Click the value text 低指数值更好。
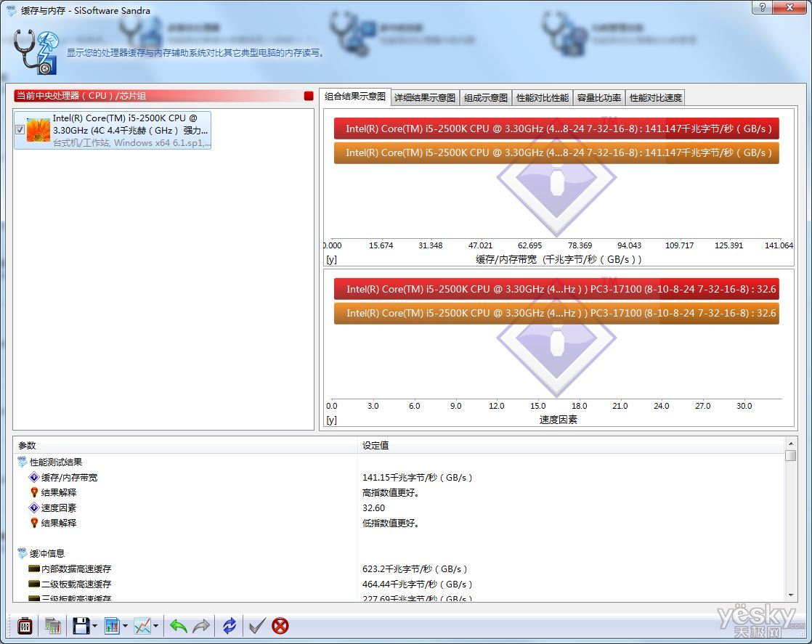This screenshot has width=812, height=644. [x=391, y=523]
